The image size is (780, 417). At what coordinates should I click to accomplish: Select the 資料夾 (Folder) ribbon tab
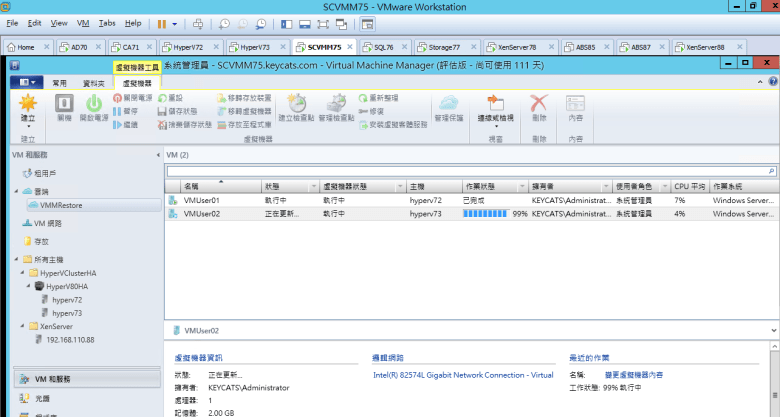tap(93, 83)
